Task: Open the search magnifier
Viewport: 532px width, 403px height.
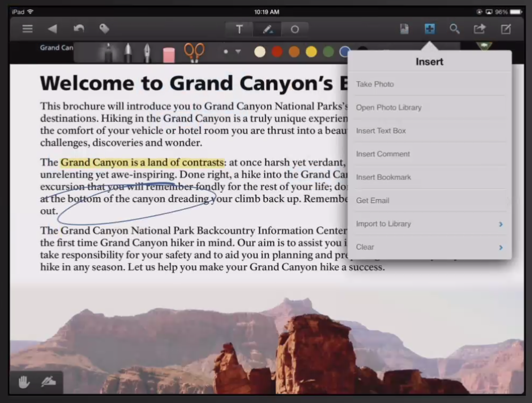Action: (x=455, y=29)
